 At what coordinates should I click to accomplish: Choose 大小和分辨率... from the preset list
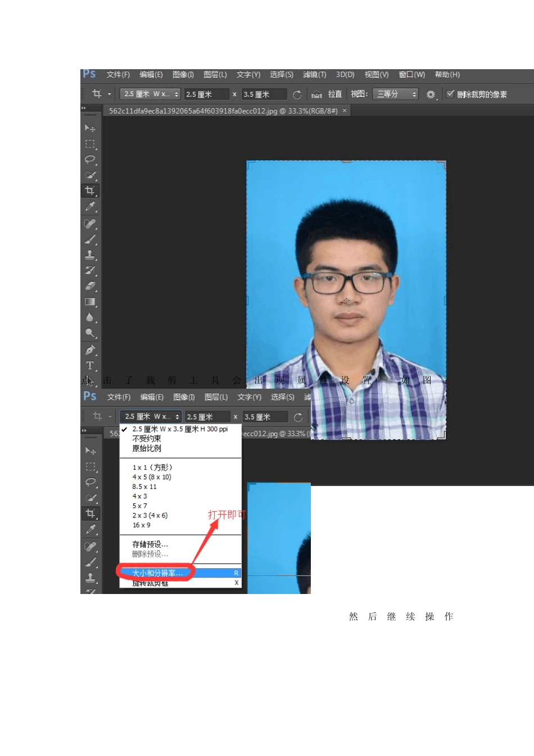click(157, 573)
